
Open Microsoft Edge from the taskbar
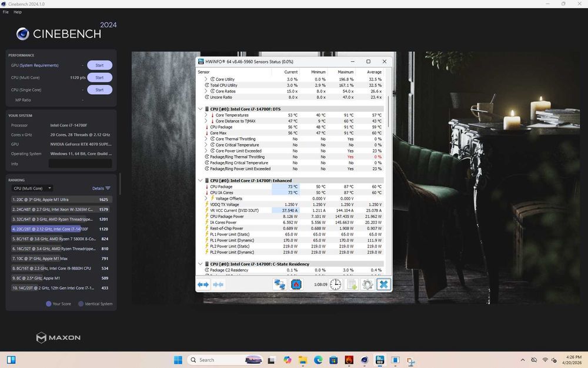coord(318,360)
